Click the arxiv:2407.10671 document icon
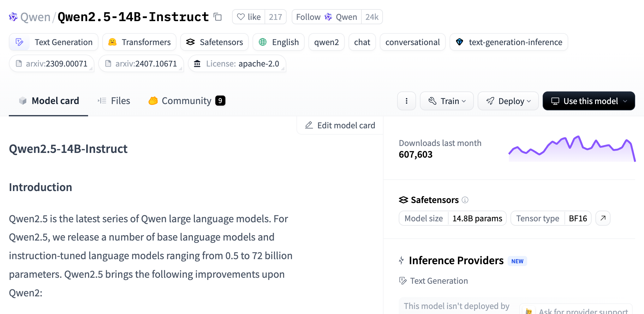Image resolution: width=644 pixels, height=314 pixels. click(108, 63)
